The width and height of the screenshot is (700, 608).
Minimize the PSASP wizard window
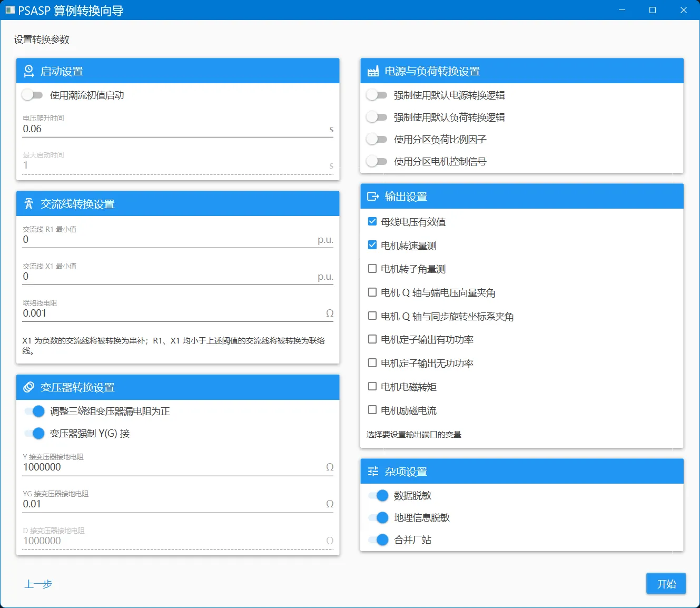(x=622, y=10)
